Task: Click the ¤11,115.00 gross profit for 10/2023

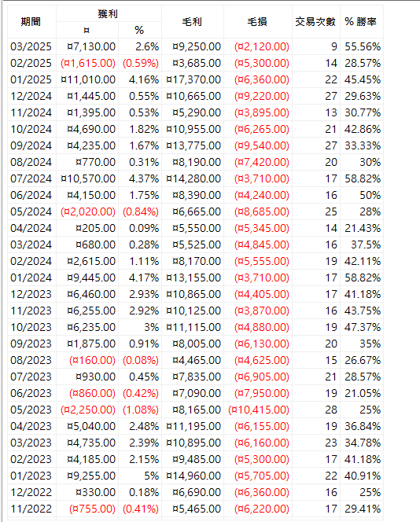Action: point(193,327)
